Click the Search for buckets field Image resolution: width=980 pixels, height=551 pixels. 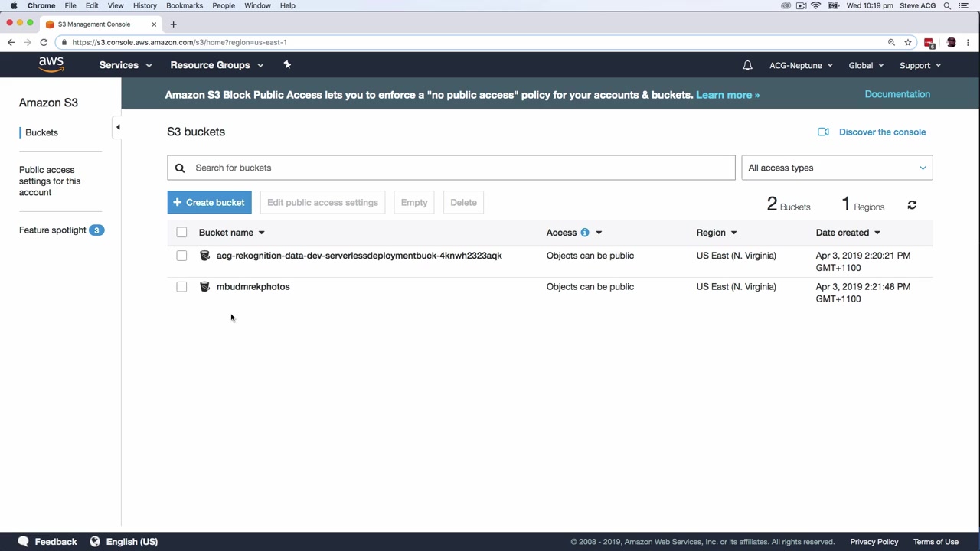point(451,168)
